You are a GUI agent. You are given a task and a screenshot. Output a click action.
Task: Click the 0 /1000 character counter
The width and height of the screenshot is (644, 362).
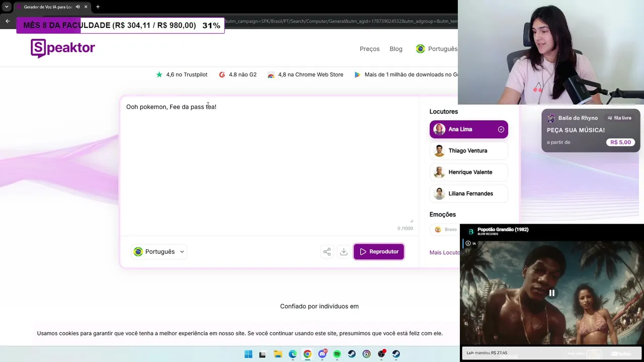(x=405, y=228)
